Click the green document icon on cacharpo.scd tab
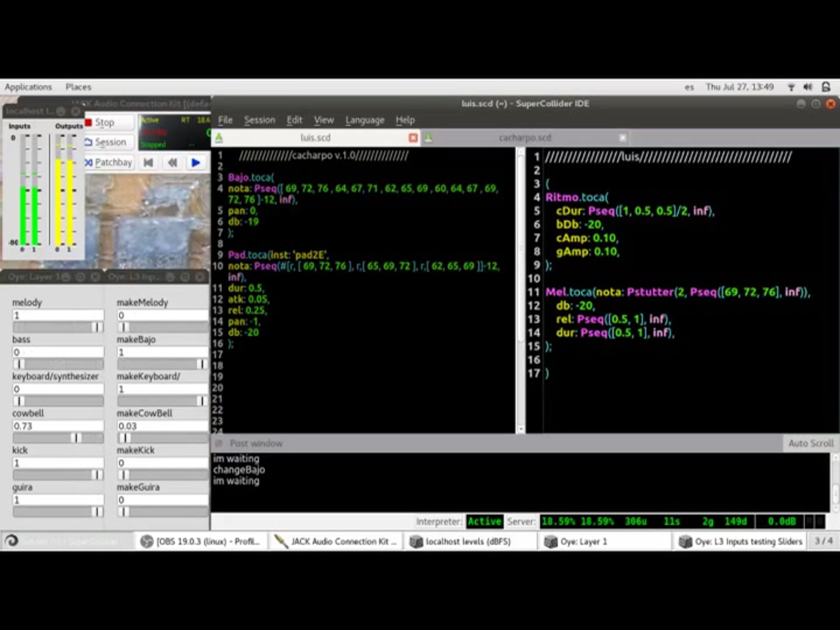840x630 pixels. click(x=428, y=138)
